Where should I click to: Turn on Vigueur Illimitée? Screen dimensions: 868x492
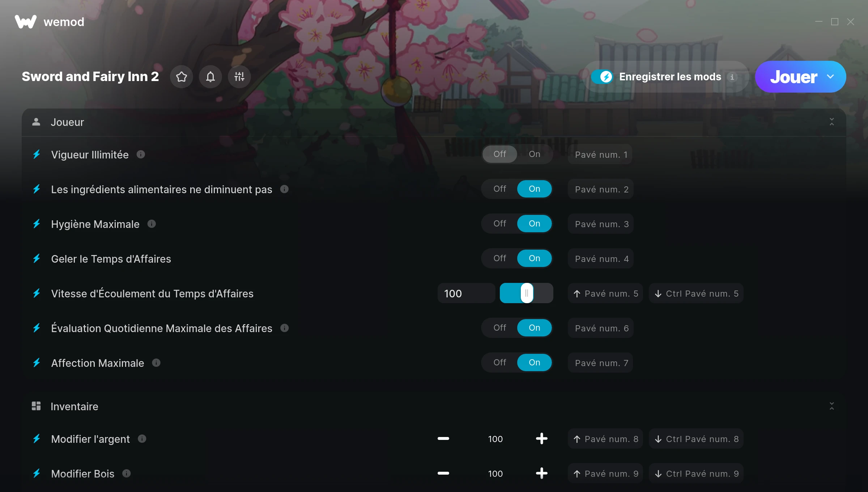[535, 154]
